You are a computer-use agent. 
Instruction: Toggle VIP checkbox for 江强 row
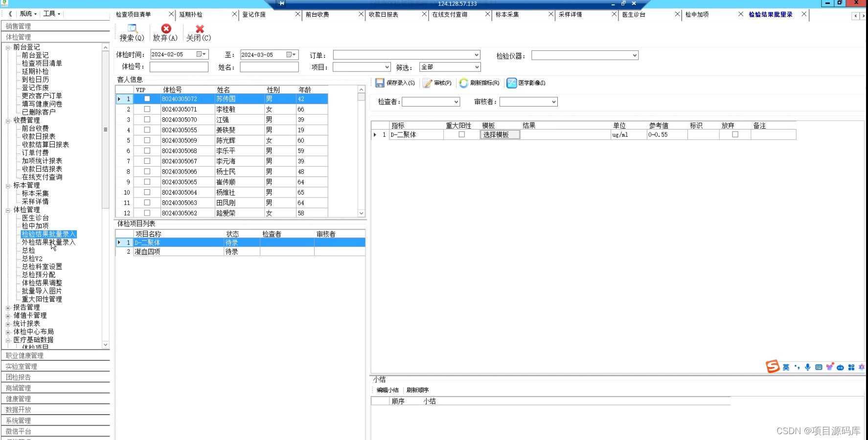(x=147, y=119)
